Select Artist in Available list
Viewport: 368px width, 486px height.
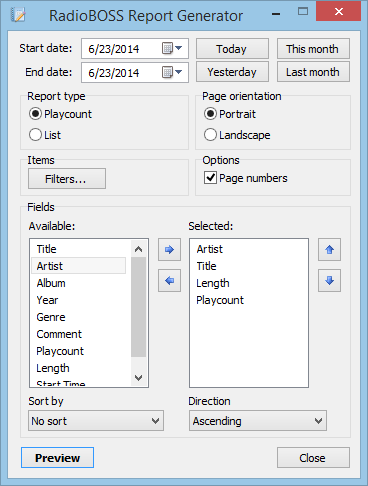pos(78,266)
